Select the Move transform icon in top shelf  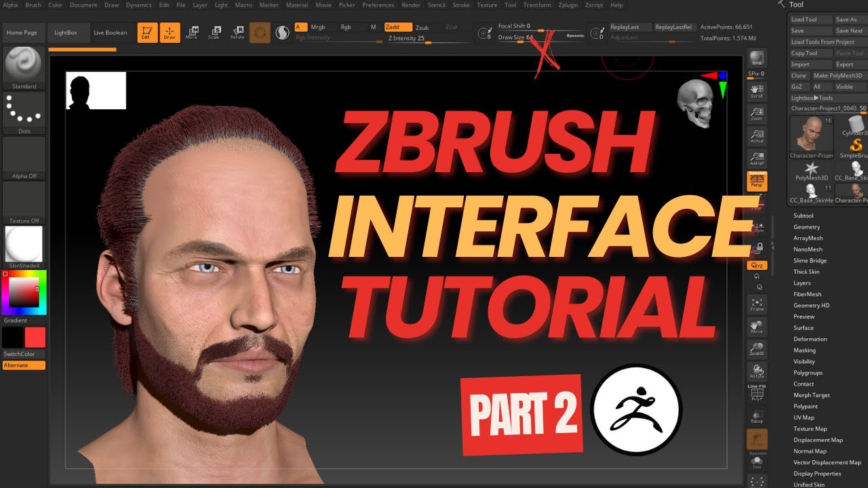(192, 33)
